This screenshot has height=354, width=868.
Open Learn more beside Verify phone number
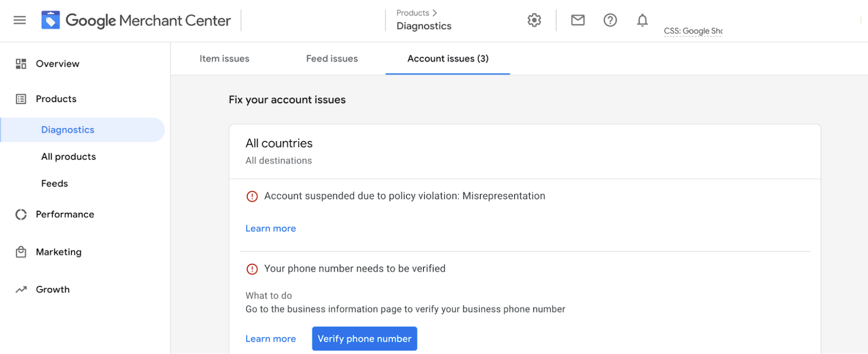pyautogui.click(x=271, y=339)
